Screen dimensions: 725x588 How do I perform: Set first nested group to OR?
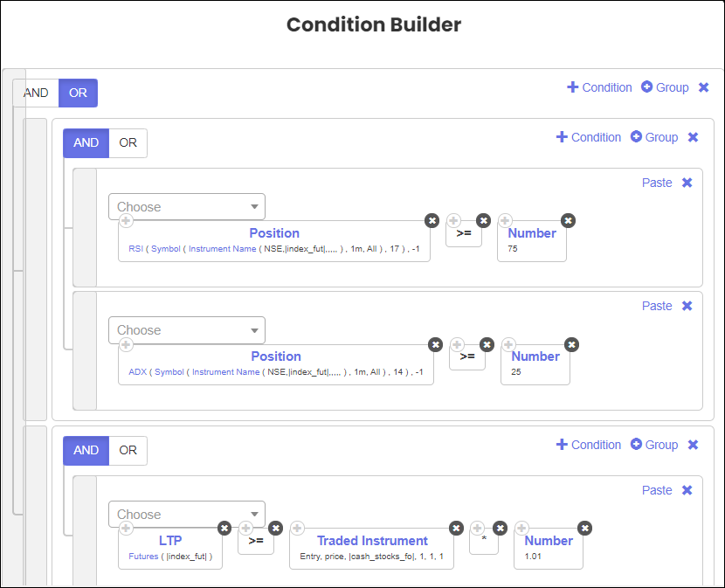tap(128, 143)
